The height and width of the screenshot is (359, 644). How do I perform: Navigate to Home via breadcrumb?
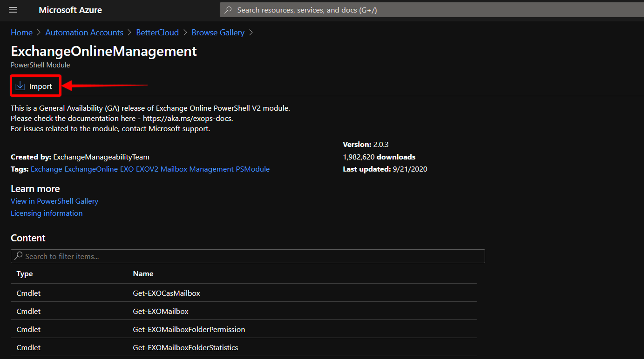click(21, 33)
